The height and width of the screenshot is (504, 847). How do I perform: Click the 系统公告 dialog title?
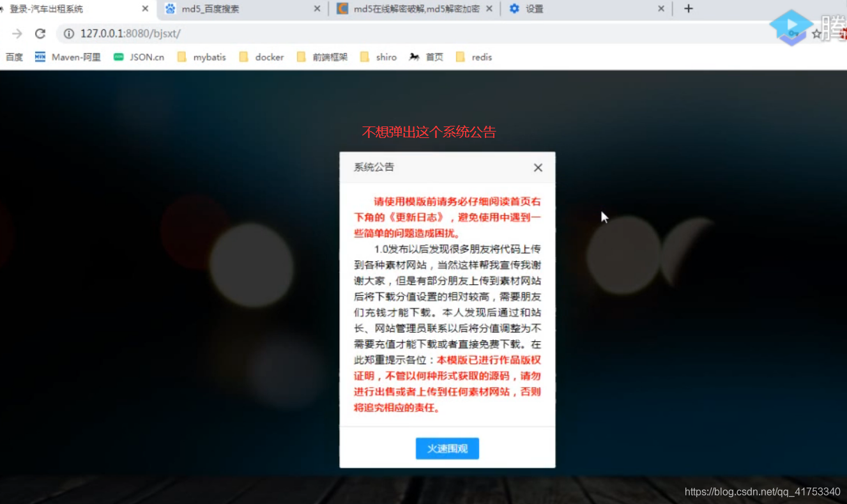[374, 167]
